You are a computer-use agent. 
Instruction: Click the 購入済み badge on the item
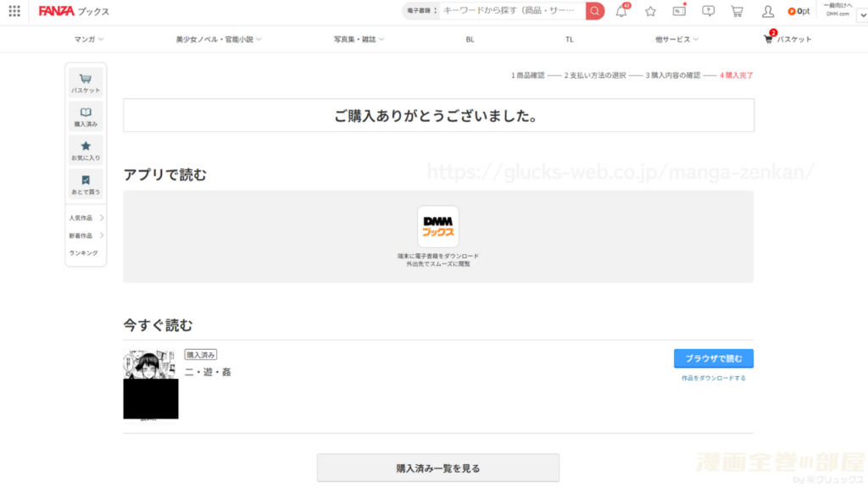pos(200,355)
